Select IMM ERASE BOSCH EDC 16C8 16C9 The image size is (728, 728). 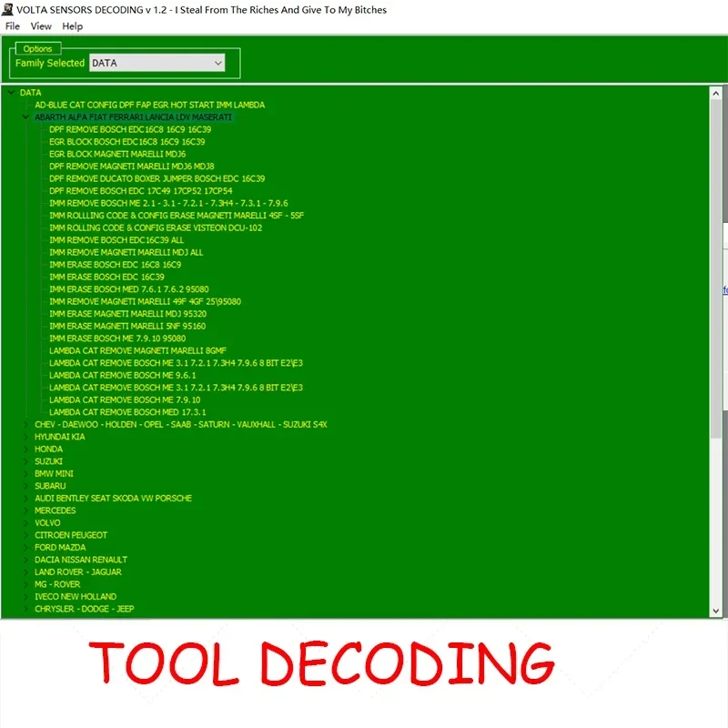pyautogui.click(x=116, y=265)
